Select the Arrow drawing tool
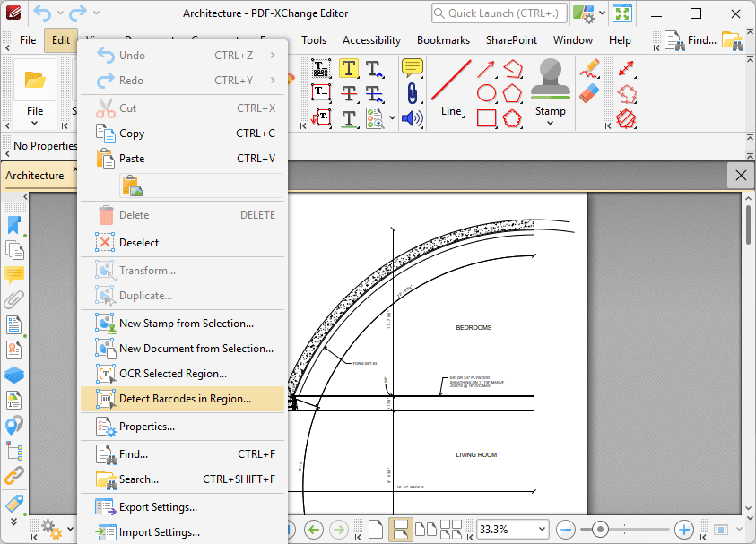The height and width of the screenshot is (544, 756). point(486,69)
